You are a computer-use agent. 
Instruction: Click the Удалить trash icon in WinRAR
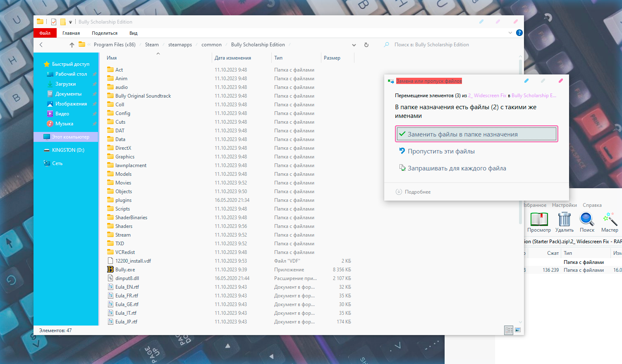(565, 219)
